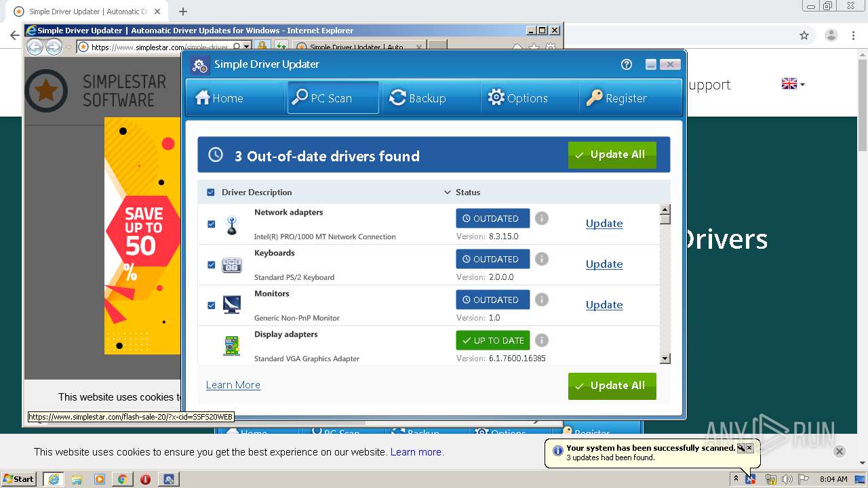Uncheck the Keyboards checkbox
The image size is (868, 488).
211,264
